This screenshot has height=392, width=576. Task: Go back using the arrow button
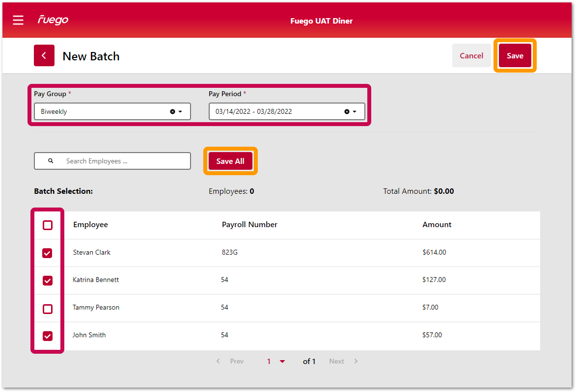pyautogui.click(x=44, y=55)
